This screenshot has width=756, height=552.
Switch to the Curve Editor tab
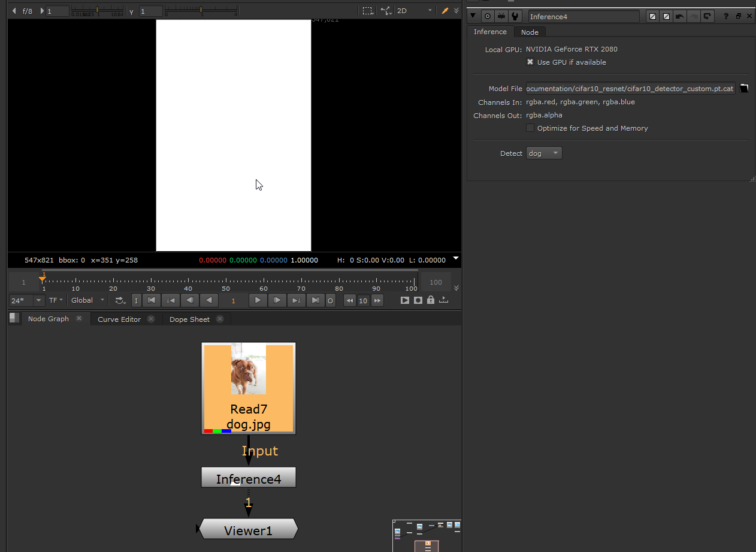(x=119, y=319)
